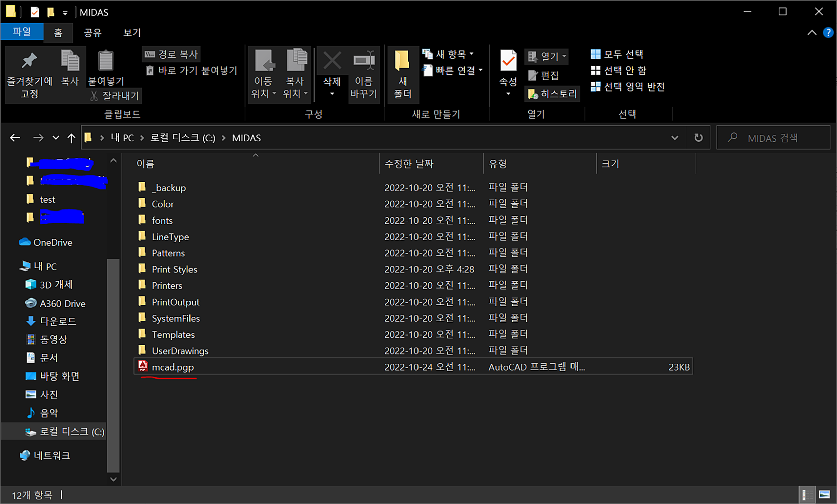Image resolution: width=837 pixels, height=504 pixels.
Task: Go up one folder level arrow
Action: click(x=71, y=138)
